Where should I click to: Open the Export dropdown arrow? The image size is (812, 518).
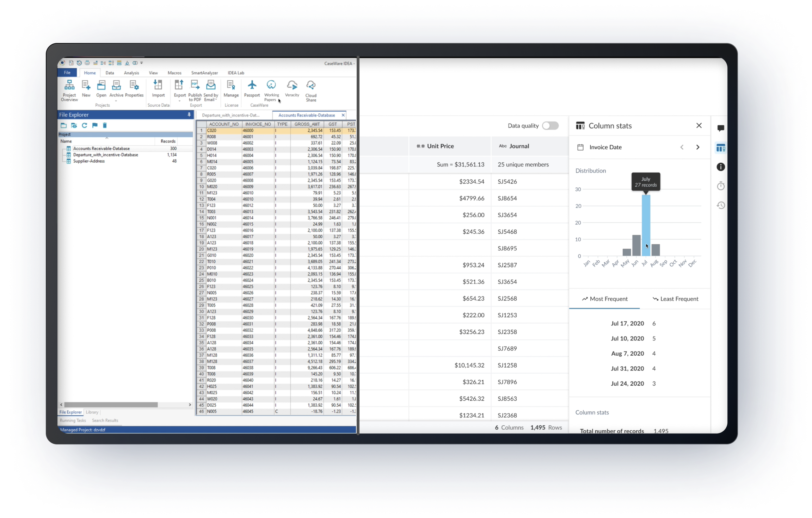[x=180, y=101]
